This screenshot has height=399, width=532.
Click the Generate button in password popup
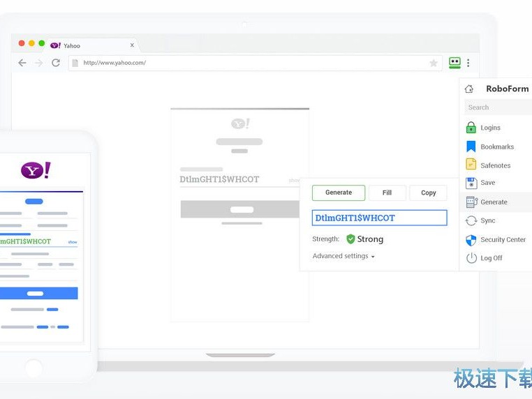(339, 193)
